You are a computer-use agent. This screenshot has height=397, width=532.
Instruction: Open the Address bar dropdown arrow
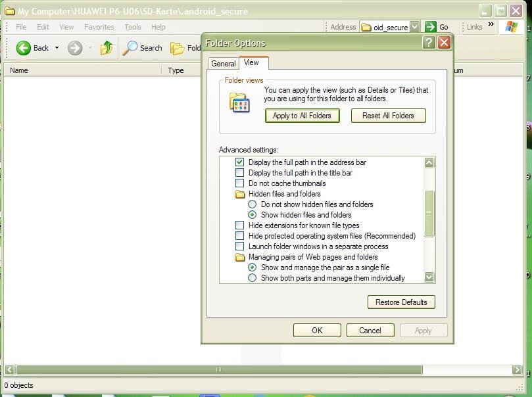(414, 27)
